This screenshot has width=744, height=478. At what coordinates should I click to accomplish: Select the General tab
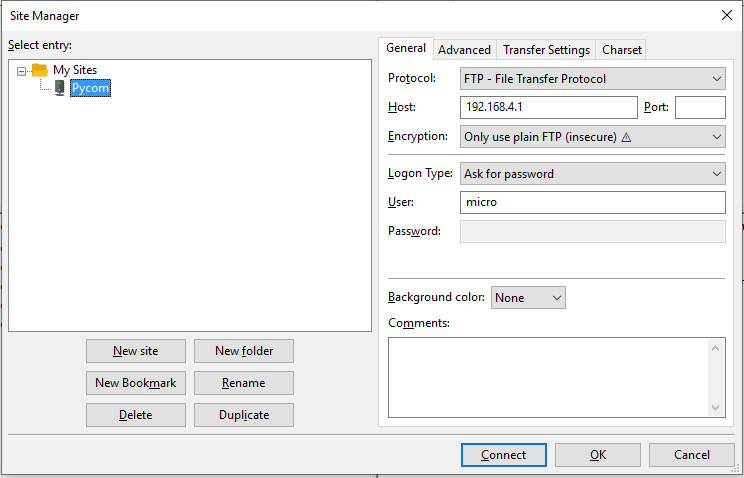point(406,48)
